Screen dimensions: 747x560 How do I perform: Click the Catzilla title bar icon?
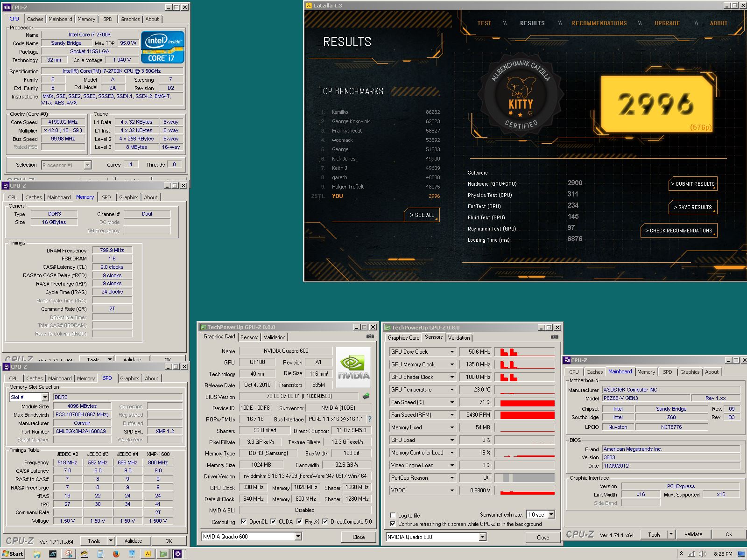coord(309,6)
